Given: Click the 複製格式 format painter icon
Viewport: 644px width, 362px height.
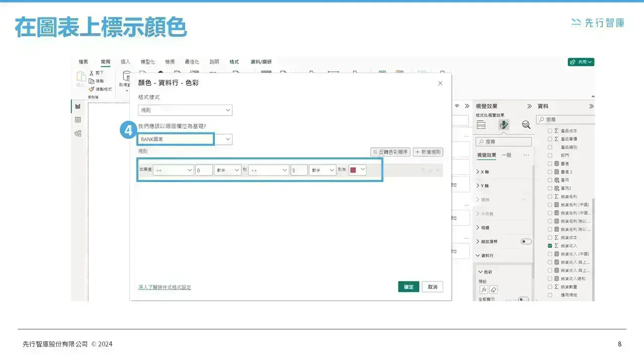Looking at the screenshot, I should pyautogui.click(x=92, y=89).
